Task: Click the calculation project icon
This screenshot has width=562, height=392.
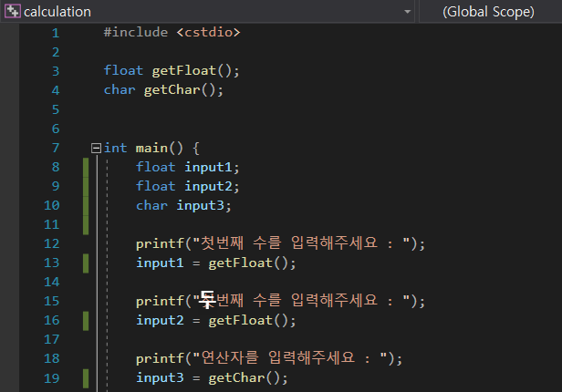Action: [13, 12]
